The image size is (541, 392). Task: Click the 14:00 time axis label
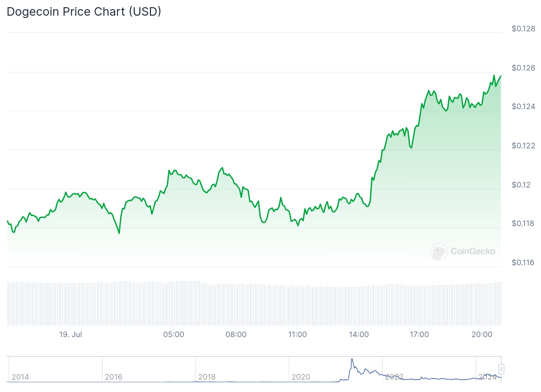point(359,335)
